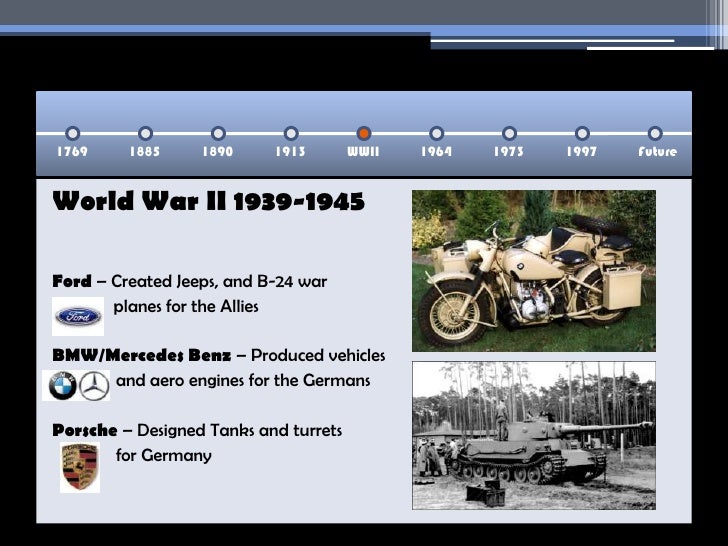
Task: Select the 1885 timeline marker circle
Action: coord(145,134)
